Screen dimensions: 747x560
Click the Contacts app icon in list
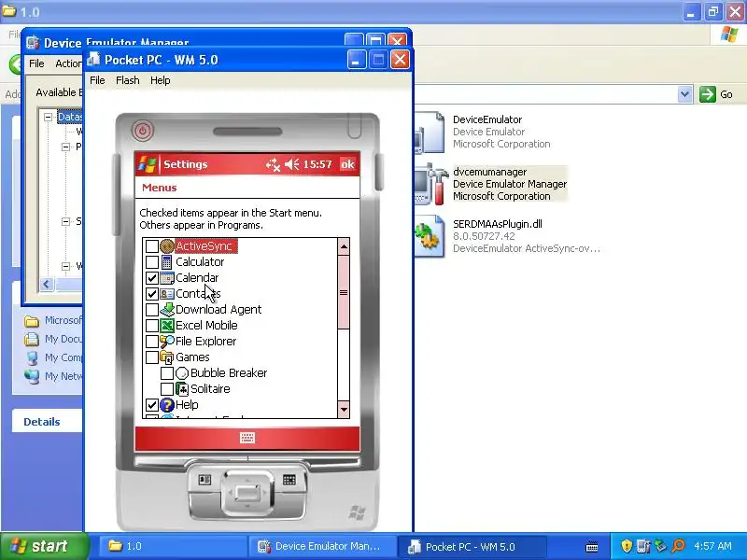[x=167, y=294]
